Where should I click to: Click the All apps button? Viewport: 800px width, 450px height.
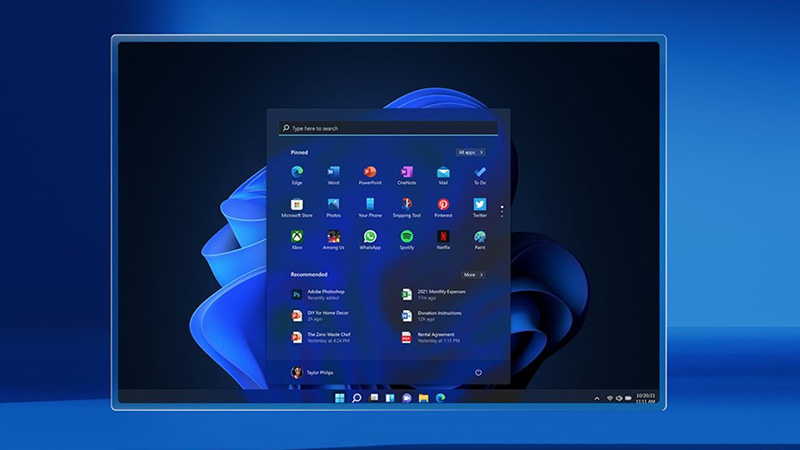coord(470,153)
